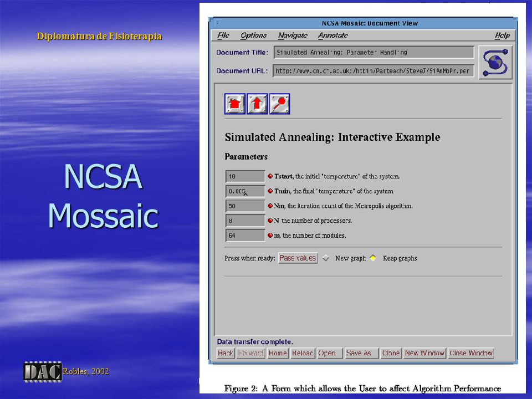Click the large 'Mossaic' slide heading word
The height and width of the screenshot is (399, 532).
[x=103, y=216]
